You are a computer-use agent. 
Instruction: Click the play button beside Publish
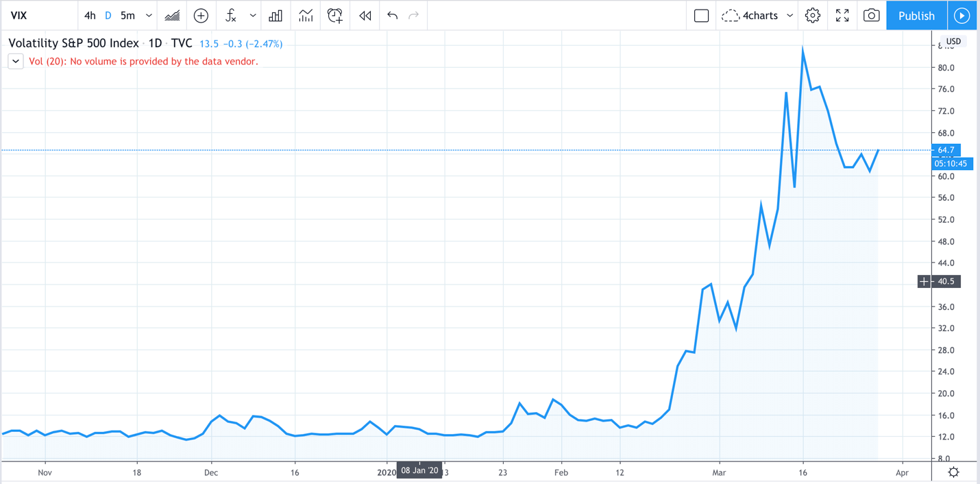(x=962, y=15)
